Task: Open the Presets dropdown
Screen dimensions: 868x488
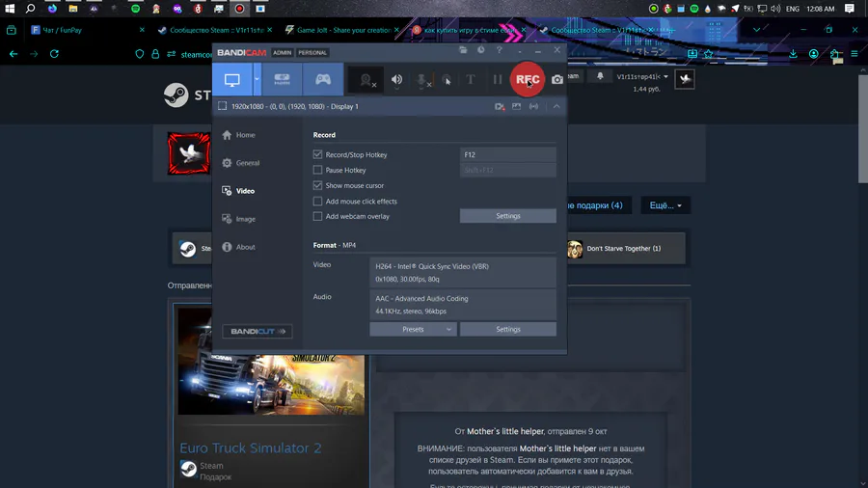Action: [413, 329]
